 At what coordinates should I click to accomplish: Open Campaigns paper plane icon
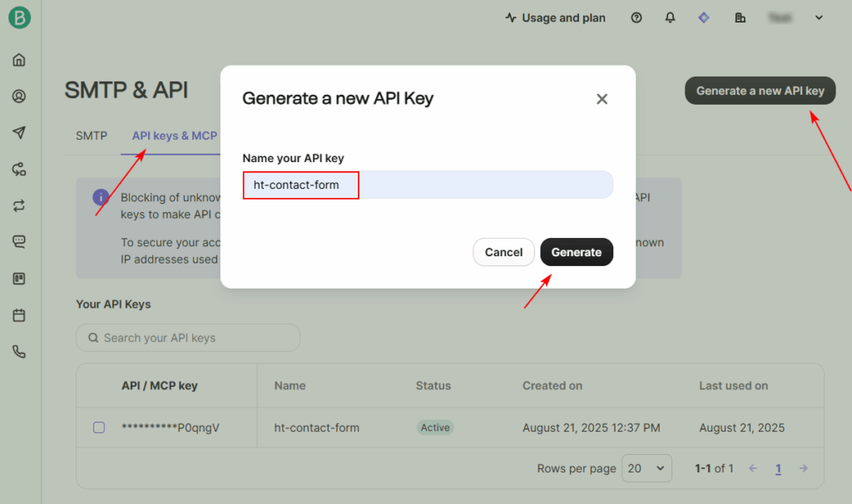pos(19,133)
